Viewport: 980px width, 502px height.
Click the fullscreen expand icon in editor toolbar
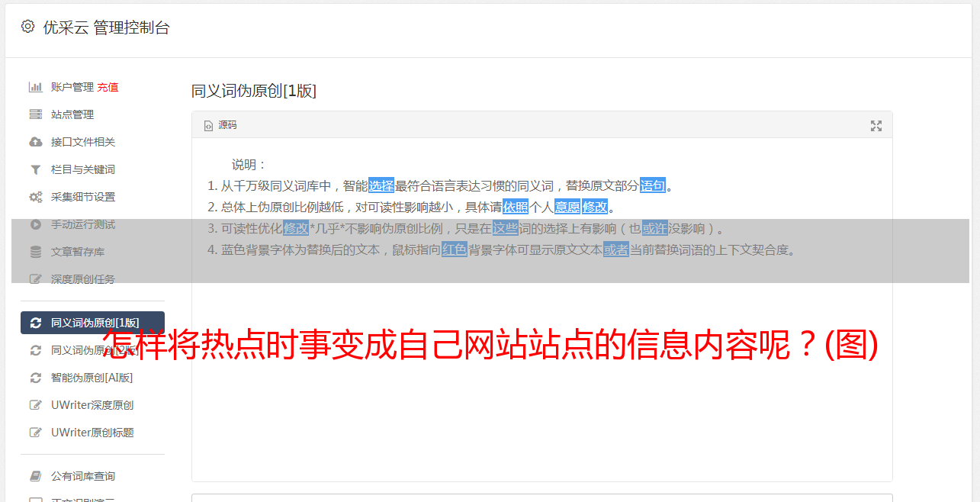pyautogui.click(x=876, y=126)
